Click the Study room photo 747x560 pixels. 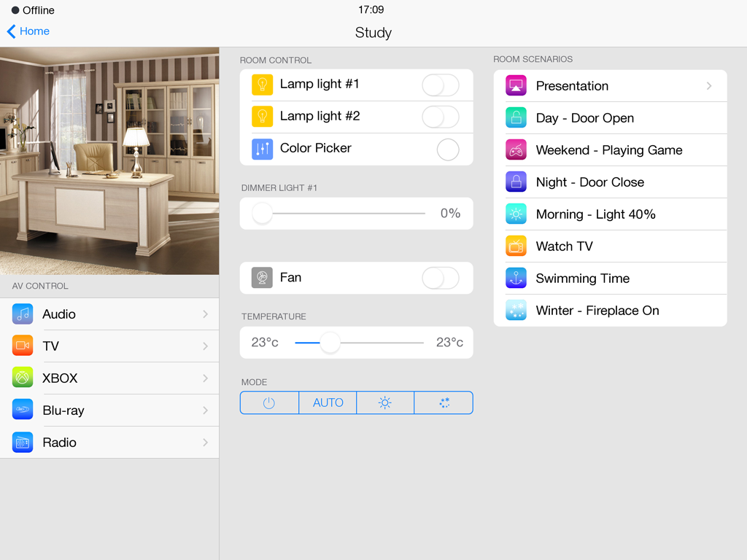pyautogui.click(x=109, y=161)
